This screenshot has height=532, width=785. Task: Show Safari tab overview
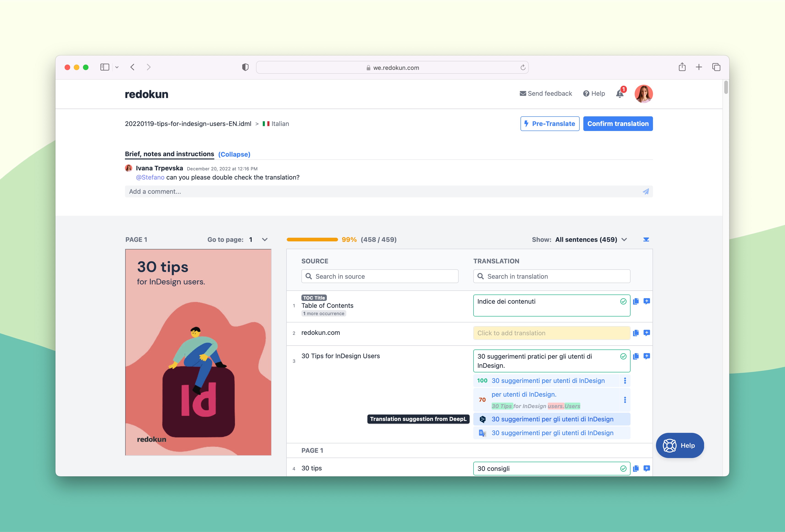click(x=716, y=67)
